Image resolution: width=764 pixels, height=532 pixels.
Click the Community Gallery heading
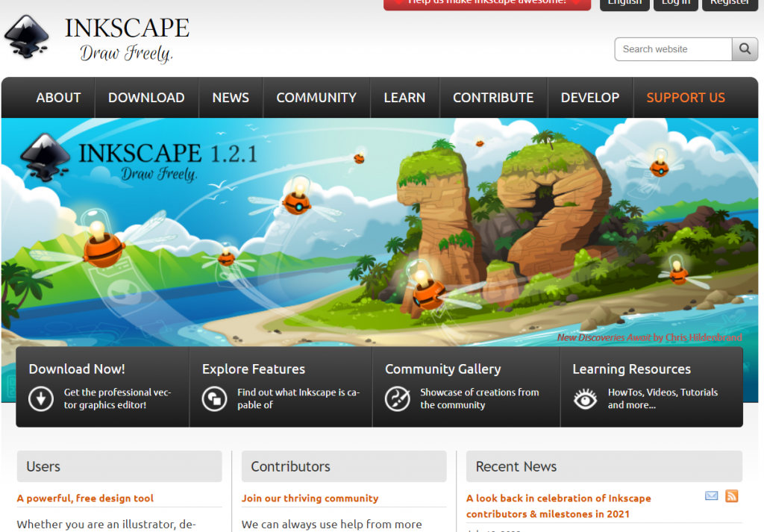[443, 369]
